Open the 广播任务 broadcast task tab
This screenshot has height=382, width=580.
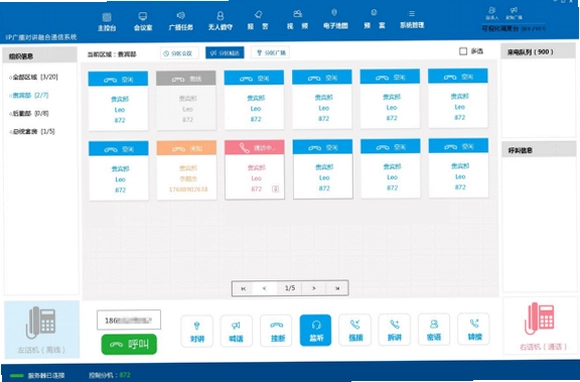[181, 21]
